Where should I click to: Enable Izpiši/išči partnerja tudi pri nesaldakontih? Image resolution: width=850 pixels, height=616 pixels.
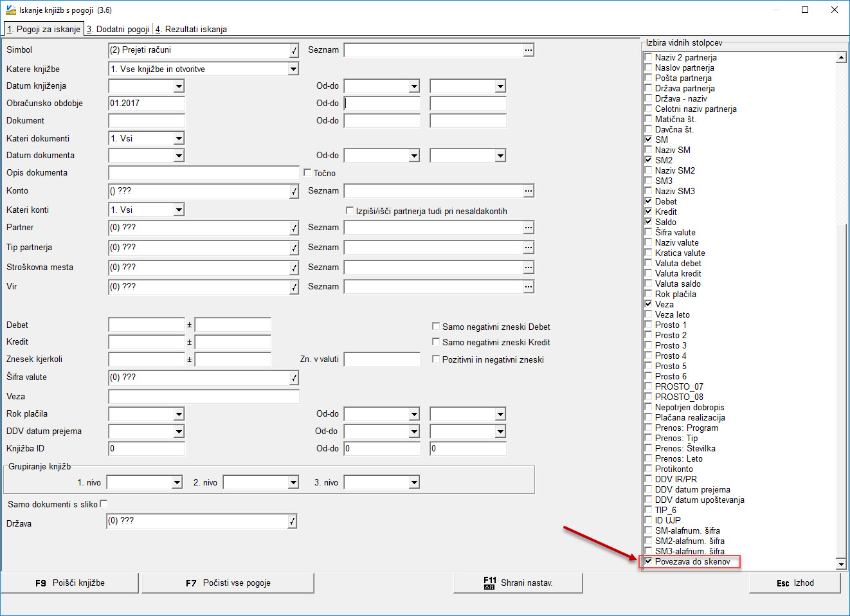coord(350,210)
